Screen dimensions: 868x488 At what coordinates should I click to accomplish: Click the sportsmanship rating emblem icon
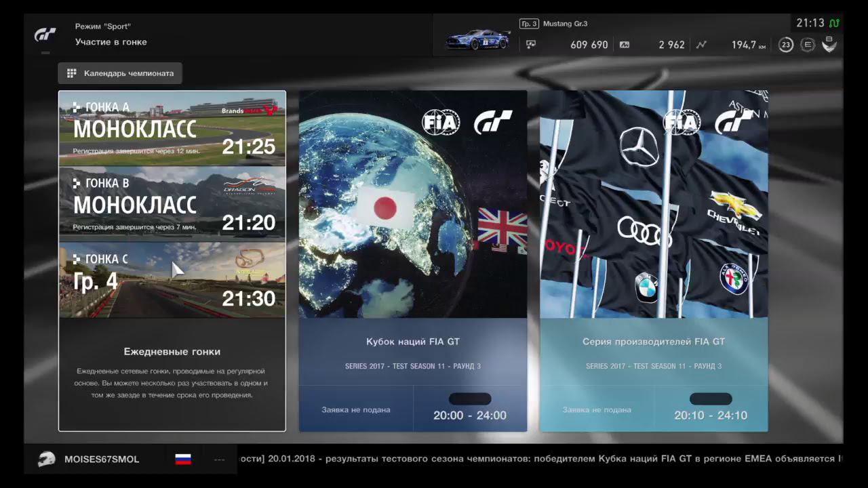coord(829,45)
